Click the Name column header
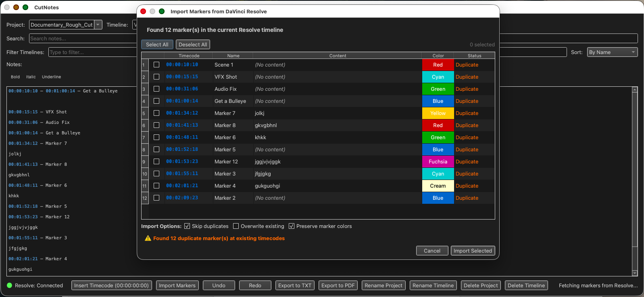This screenshot has width=644, height=297. click(x=233, y=56)
